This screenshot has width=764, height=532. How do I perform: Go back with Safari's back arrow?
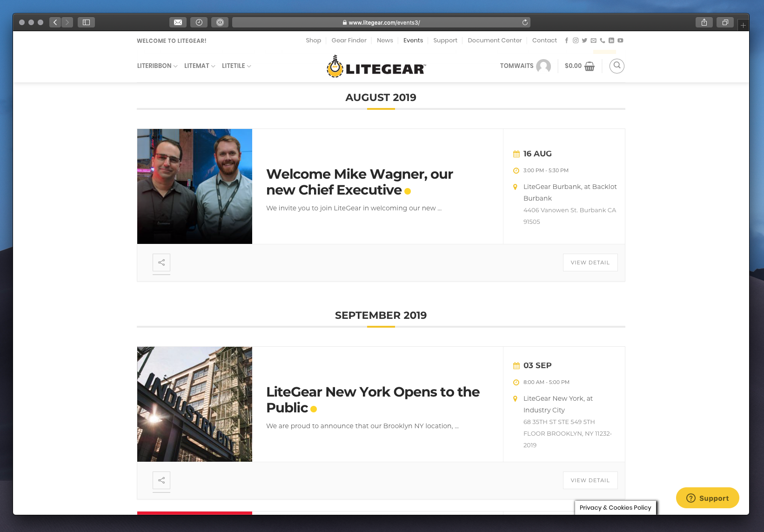pos(55,22)
